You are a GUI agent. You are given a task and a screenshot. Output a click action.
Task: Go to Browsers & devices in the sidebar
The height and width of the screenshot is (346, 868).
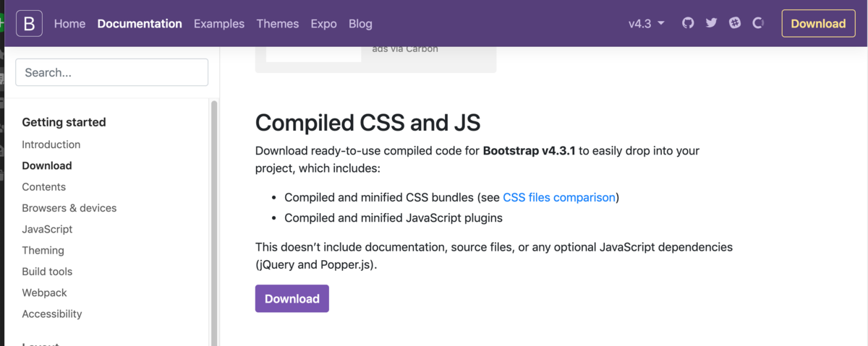coord(69,208)
